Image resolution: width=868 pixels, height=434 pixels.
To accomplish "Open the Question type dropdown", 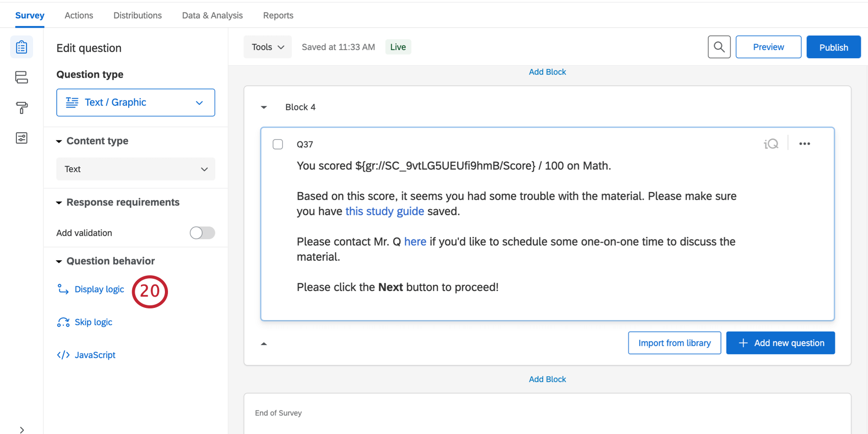I will [135, 103].
